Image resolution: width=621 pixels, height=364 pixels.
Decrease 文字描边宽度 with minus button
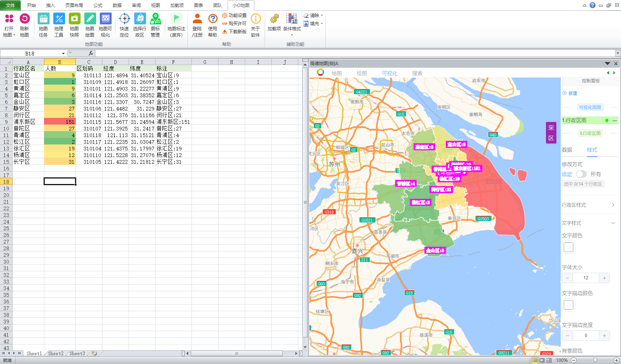[567, 336]
